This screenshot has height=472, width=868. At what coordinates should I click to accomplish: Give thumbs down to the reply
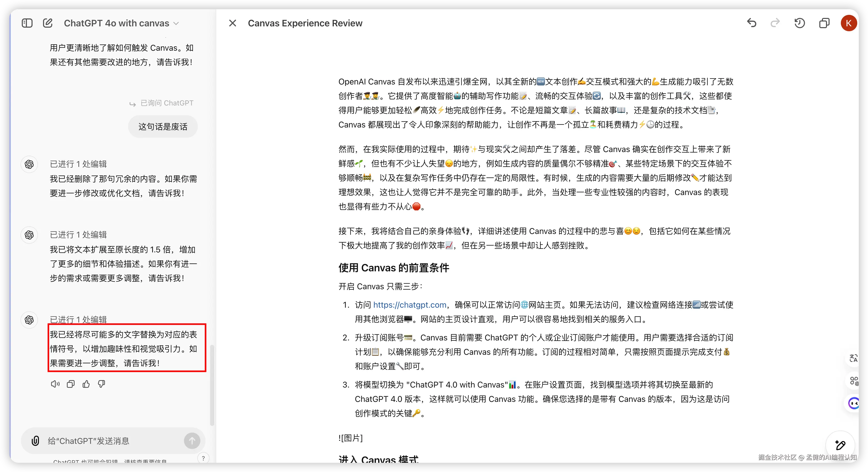(101, 384)
